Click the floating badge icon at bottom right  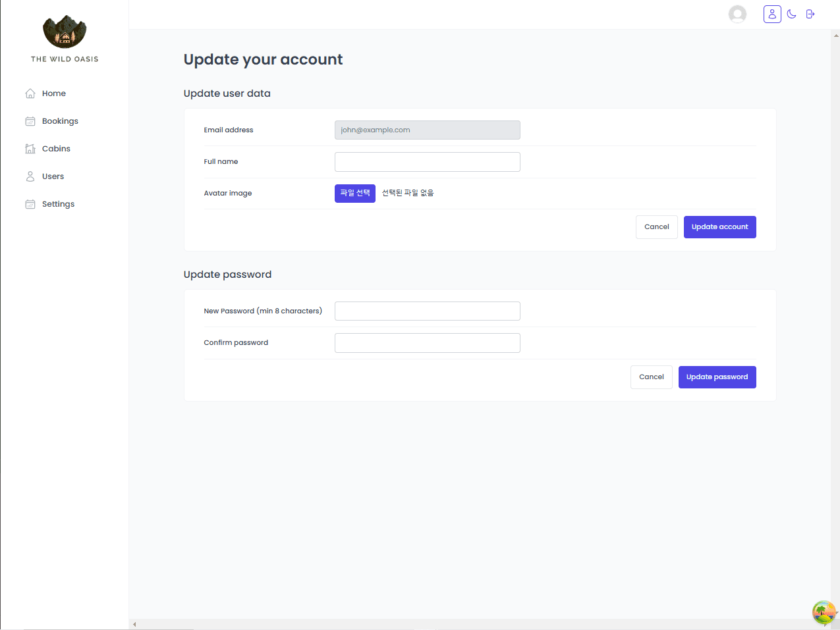pyautogui.click(x=824, y=612)
